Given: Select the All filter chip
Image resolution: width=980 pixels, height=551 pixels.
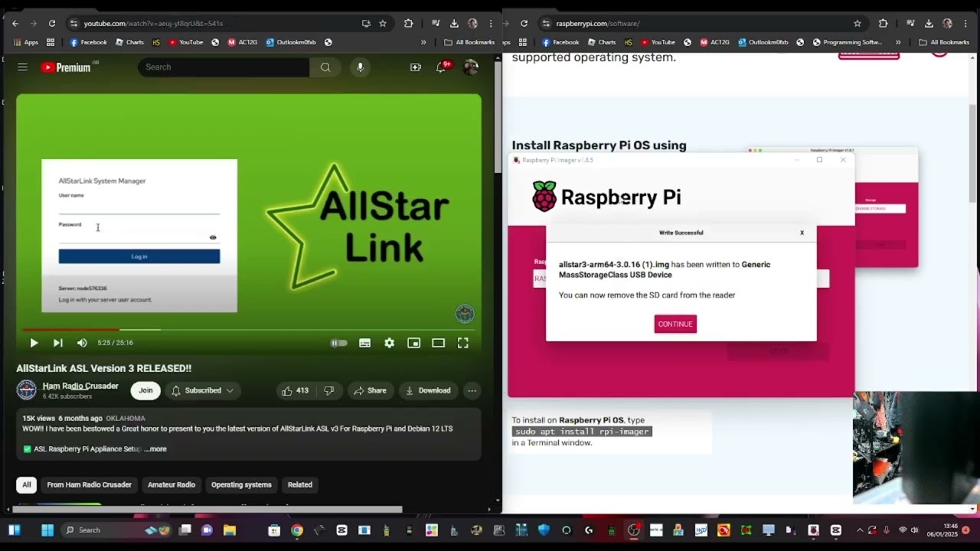Looking at the screenshot, I should (26, 484).
